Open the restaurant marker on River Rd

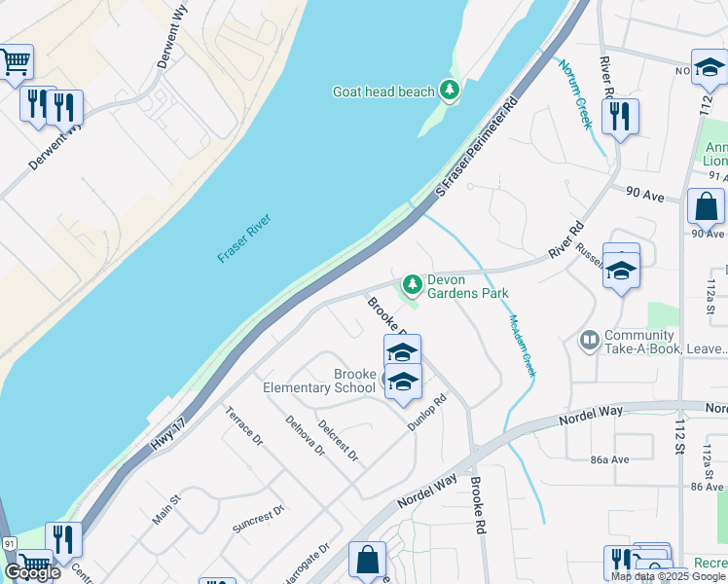[x=620, y=118]
